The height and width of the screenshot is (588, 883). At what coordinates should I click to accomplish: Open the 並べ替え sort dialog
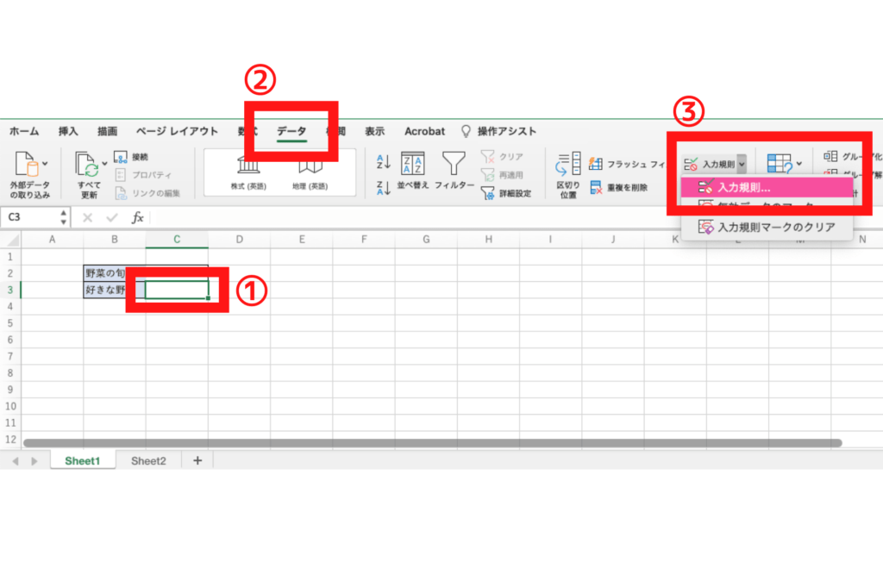413,170
